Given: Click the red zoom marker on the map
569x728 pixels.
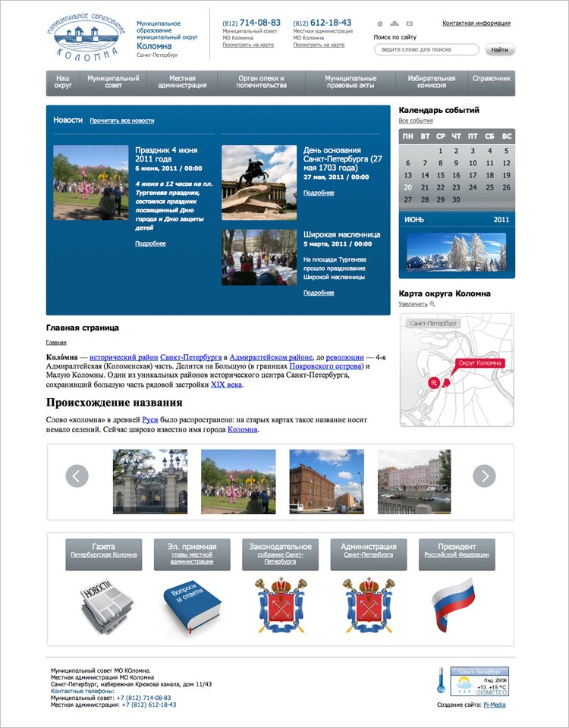Looking at the screenshot, I should coord(434,382).
